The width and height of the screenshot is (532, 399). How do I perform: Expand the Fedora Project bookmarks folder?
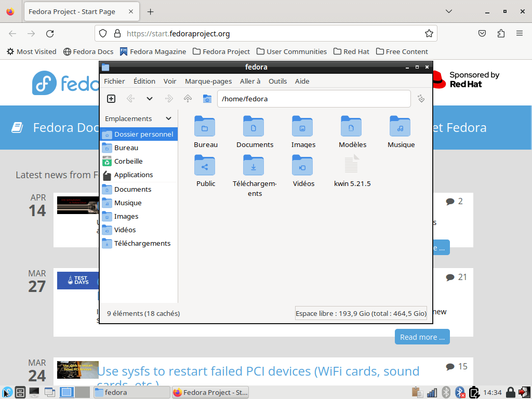(x=221, y=51)
